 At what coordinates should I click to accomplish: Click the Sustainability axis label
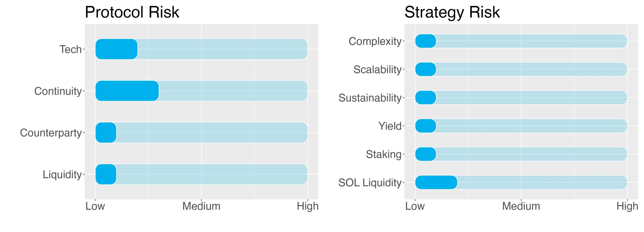370,98
